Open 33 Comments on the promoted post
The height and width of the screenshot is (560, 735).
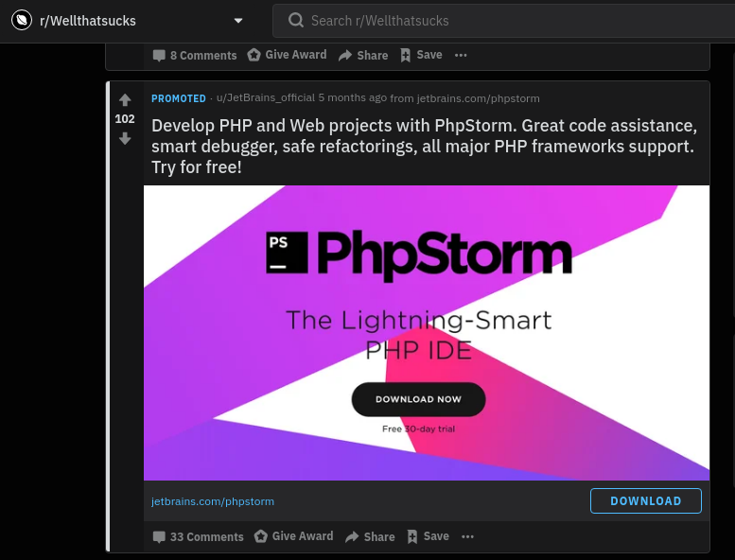point(199,536)
